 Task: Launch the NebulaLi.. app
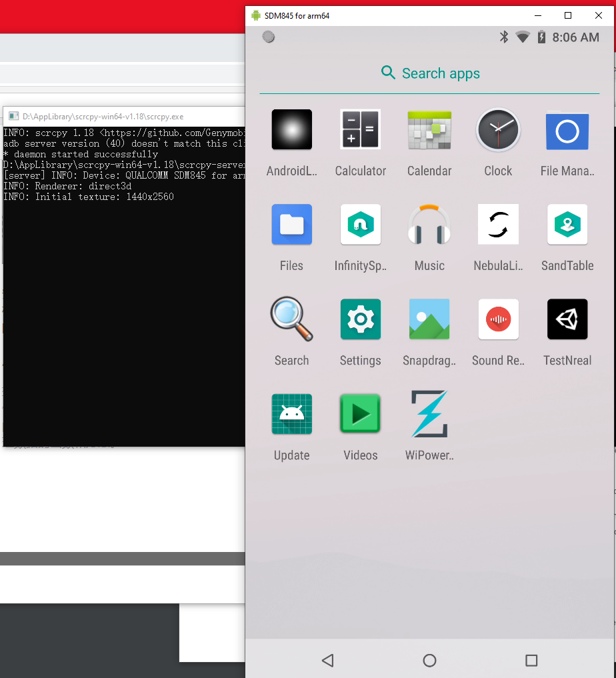(498, 224)
